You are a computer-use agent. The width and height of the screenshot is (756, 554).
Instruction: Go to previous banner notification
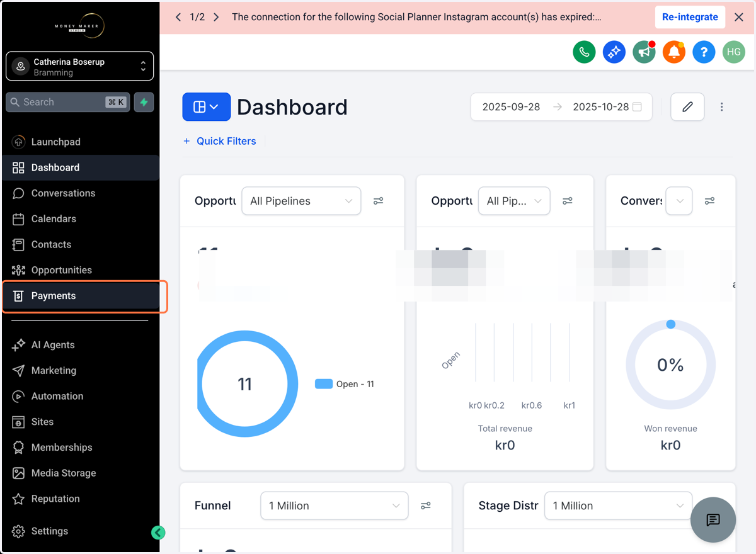tap(178, 17)
